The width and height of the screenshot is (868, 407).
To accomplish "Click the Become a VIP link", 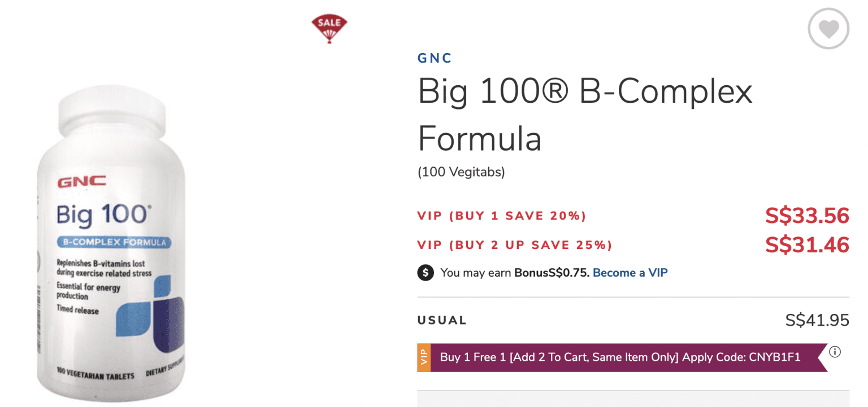I will click(x=630, y=273).
